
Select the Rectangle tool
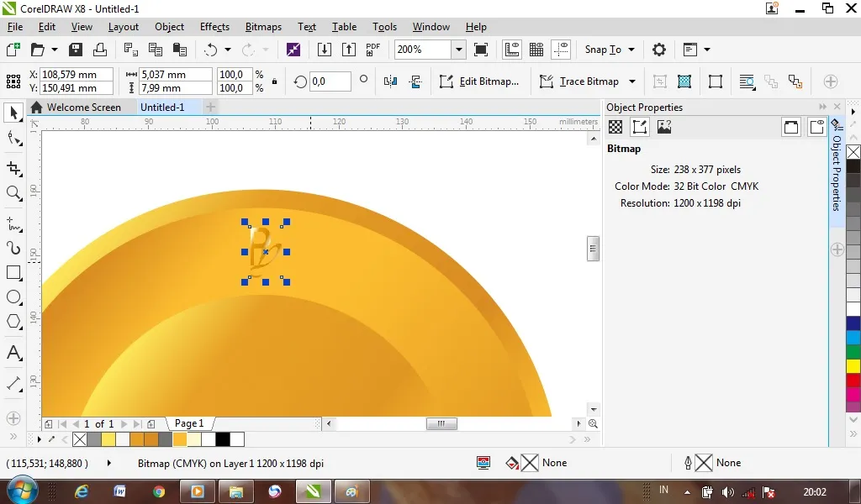[13, 272]
